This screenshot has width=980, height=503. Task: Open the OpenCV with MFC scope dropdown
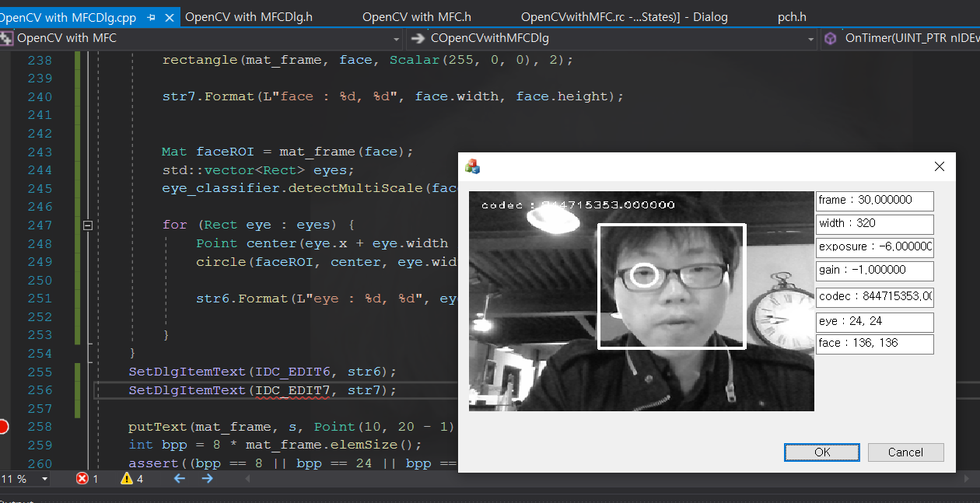[x=397, y=38]
